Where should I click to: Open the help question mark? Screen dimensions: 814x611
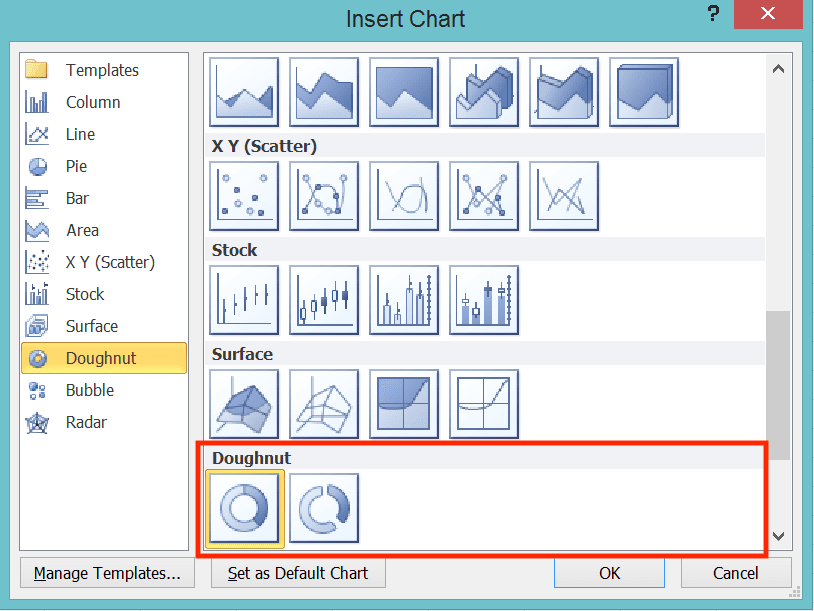pyautogui.click(x=714, y=13)
